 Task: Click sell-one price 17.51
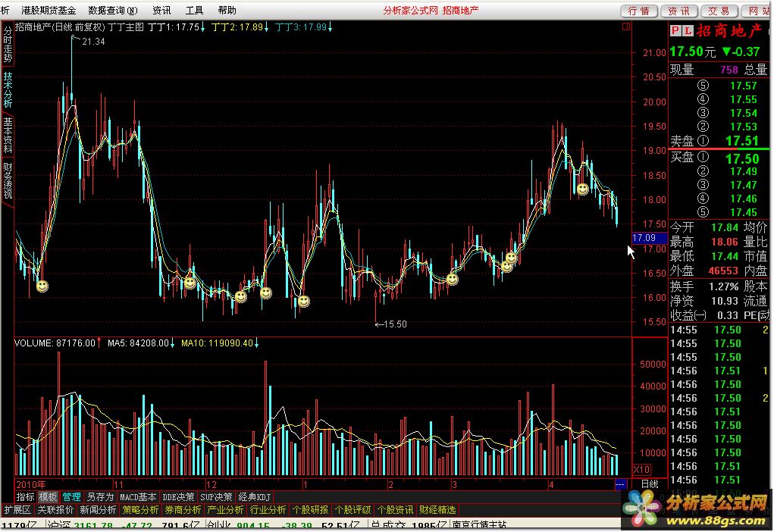pyautogui.click(x=741, y=141)
